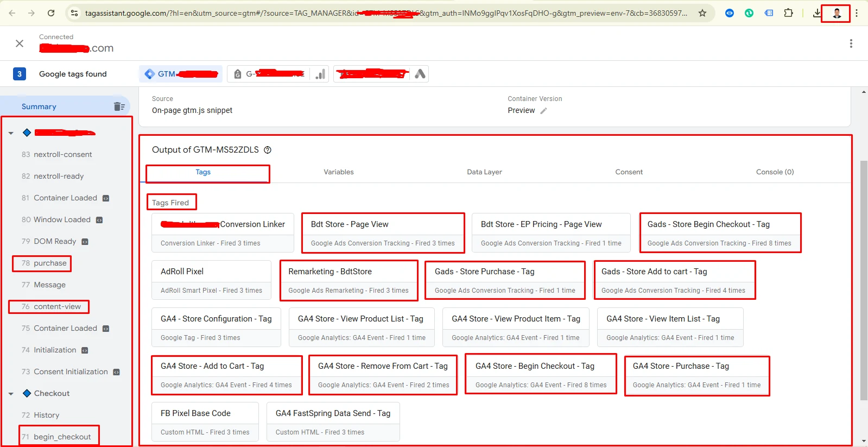This screenshot has height=447, width=868.
Task: Select the Google Ads tag chip
Action: (x=381, y=74)
